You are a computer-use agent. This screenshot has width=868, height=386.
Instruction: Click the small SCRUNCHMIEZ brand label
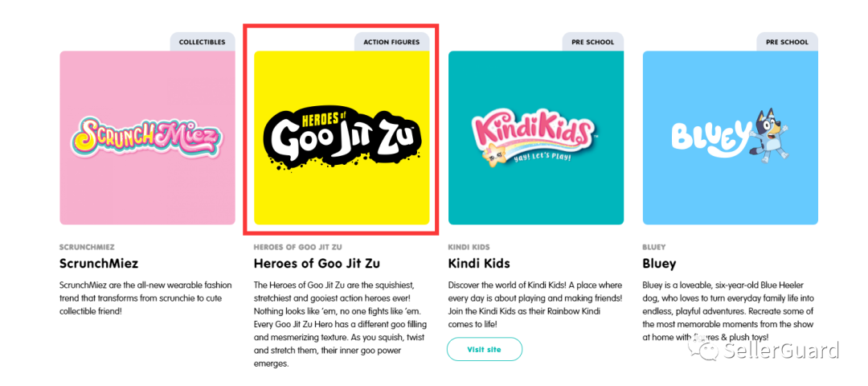[x=88, y=247]
